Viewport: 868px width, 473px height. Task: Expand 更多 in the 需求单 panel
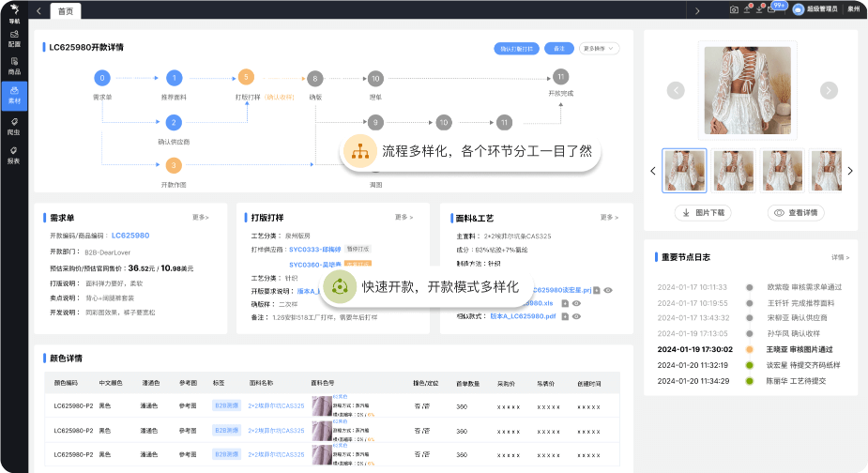tap(201, 217)
